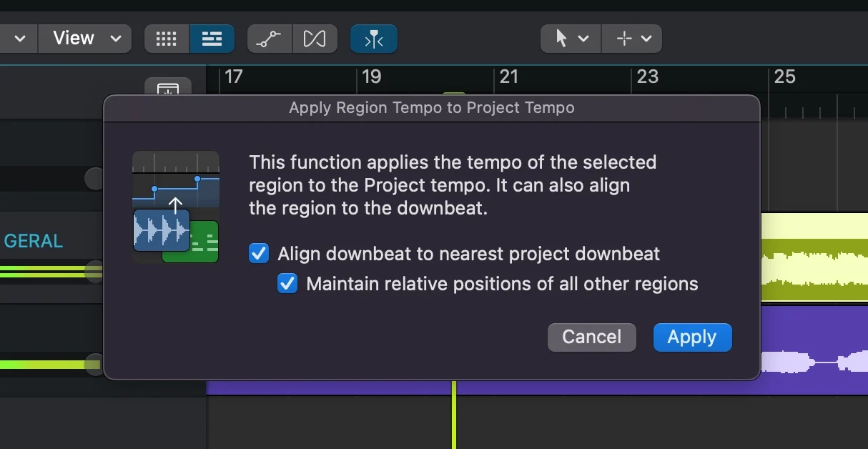
Task: Select the marquee crosshair tool icon
Action: click(624, 39)
